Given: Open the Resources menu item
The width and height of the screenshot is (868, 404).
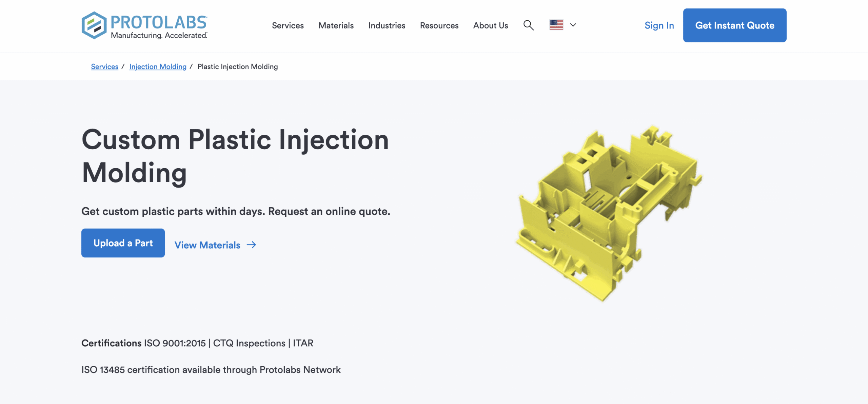Looking at the screenshot, I should [x=439, y=25].
